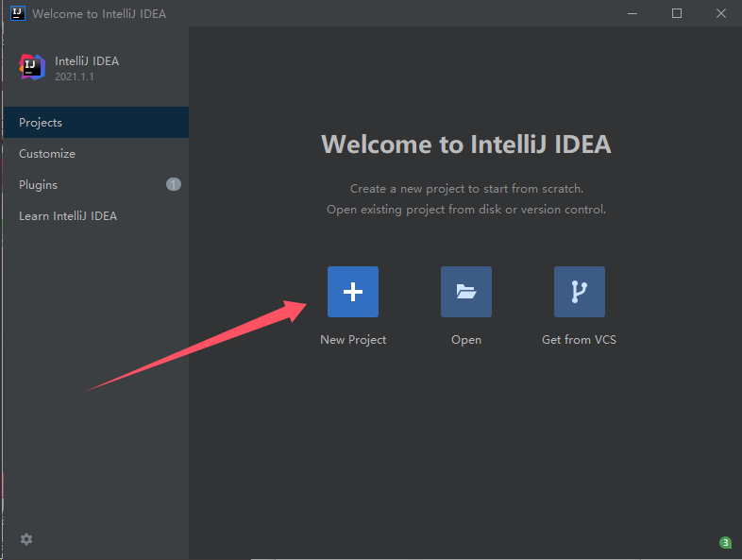
Task: Maximize the Welcome window
Action: pyautogui.click(x=677, y=13)
